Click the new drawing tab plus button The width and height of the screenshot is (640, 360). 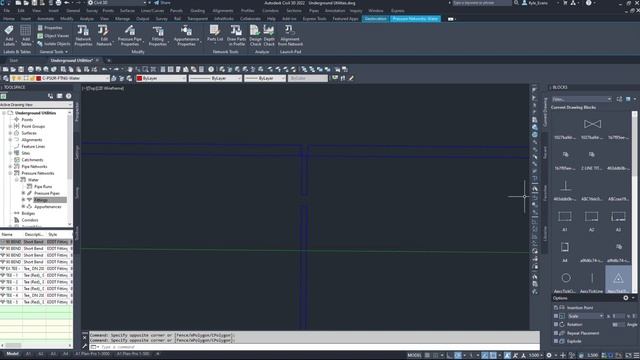(x=109, y=60)
